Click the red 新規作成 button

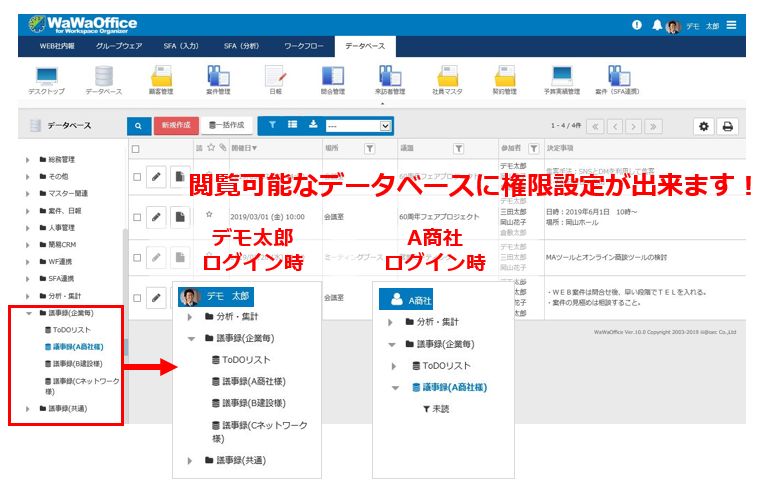tap(176, 126)
